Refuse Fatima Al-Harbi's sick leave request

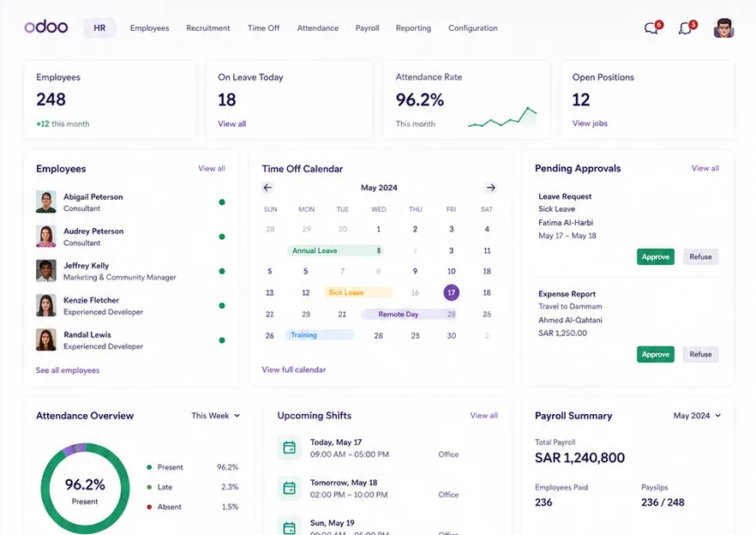click(x=700, y=256)
